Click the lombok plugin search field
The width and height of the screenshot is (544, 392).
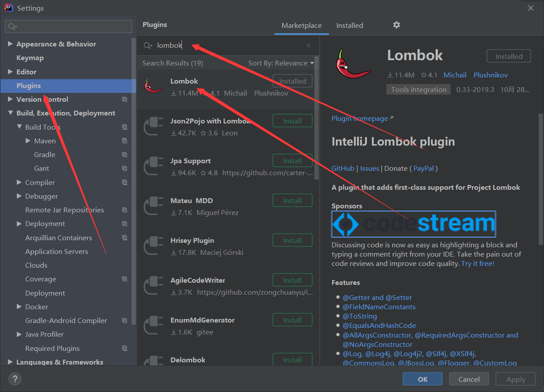[228, 46]
